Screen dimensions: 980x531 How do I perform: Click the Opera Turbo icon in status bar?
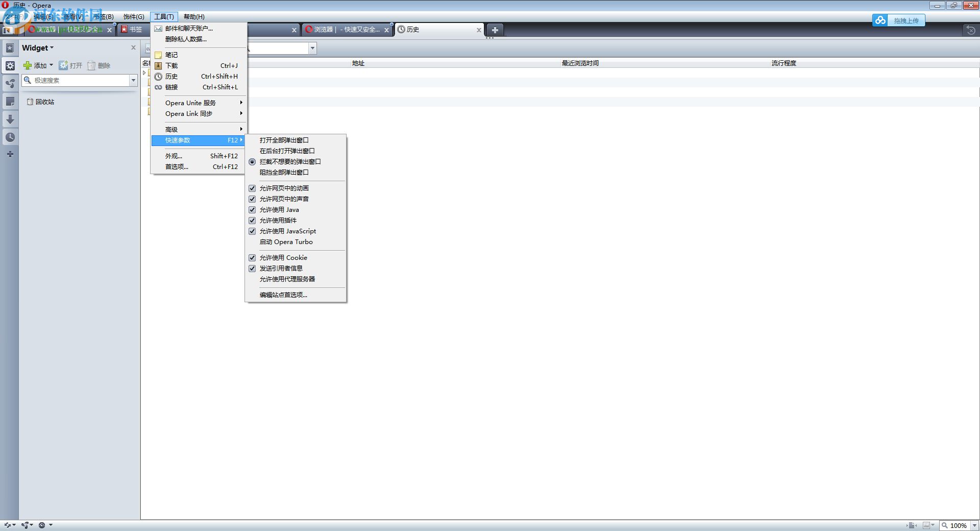(42, 525)
